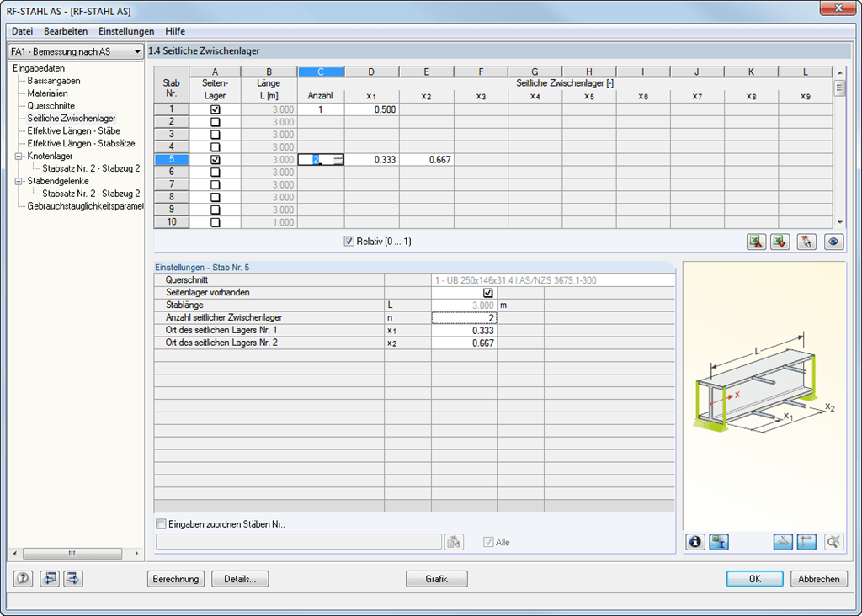Toggle the Alle checkbox
862x616 pixels.
click(488, 542)
